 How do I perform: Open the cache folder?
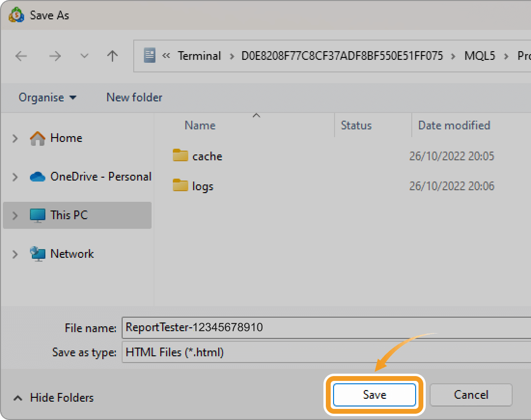click(207, 156)
